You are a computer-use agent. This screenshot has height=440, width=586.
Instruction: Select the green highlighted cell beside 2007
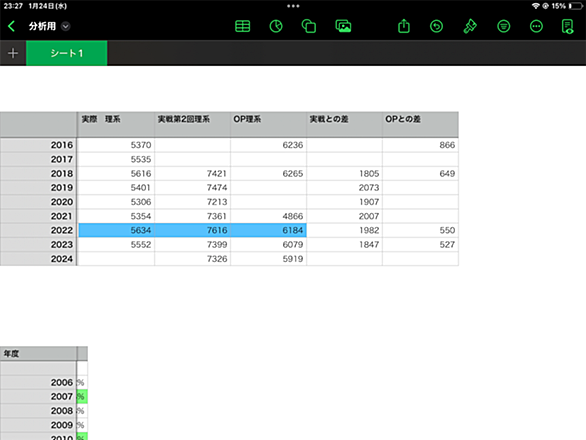pos(82,397)
